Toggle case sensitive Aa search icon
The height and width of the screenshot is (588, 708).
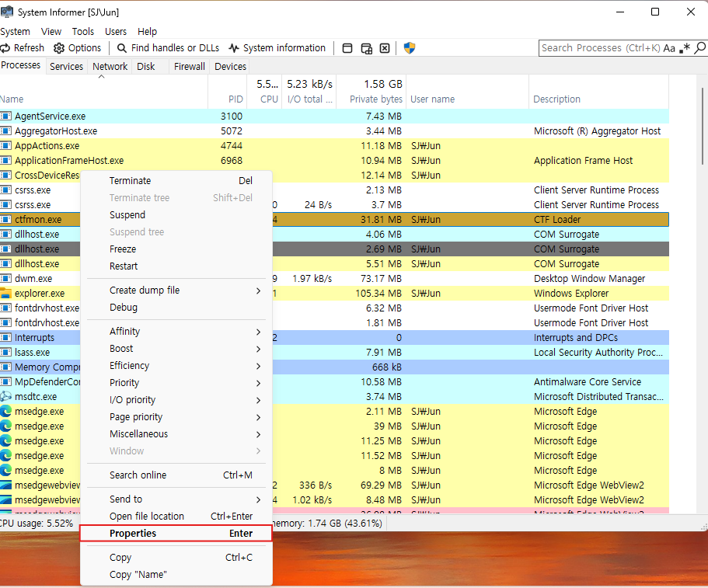point(669,48)
